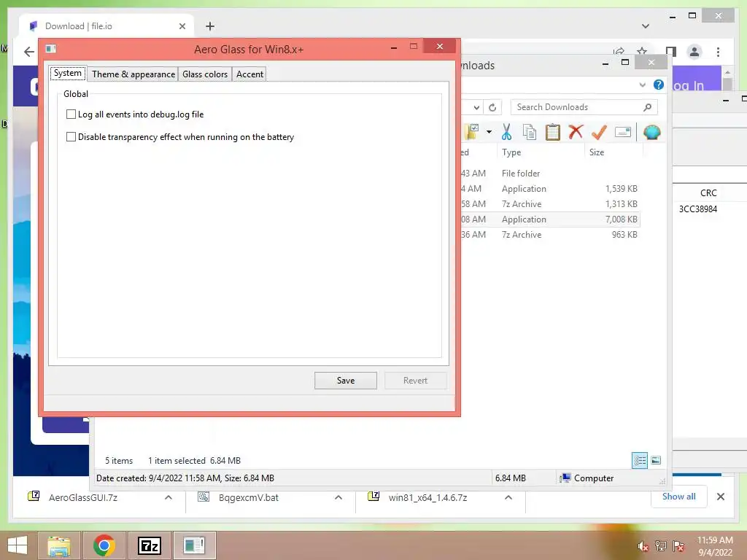Image resolution: width=747 pixels, height=560 pixels.
Task: Tick disable transparency effect on battery checkbox
Action: click(x=71, y=137)
